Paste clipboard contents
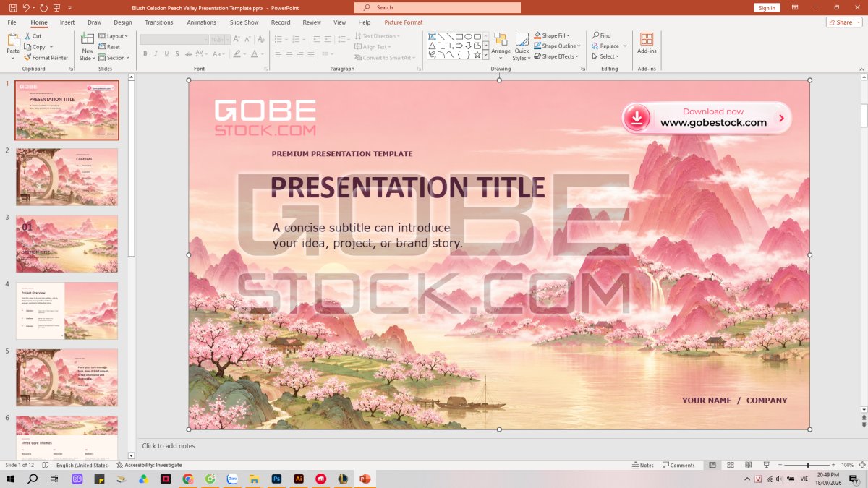This screenshot has height=488, width=868. [x=13, y=46]
